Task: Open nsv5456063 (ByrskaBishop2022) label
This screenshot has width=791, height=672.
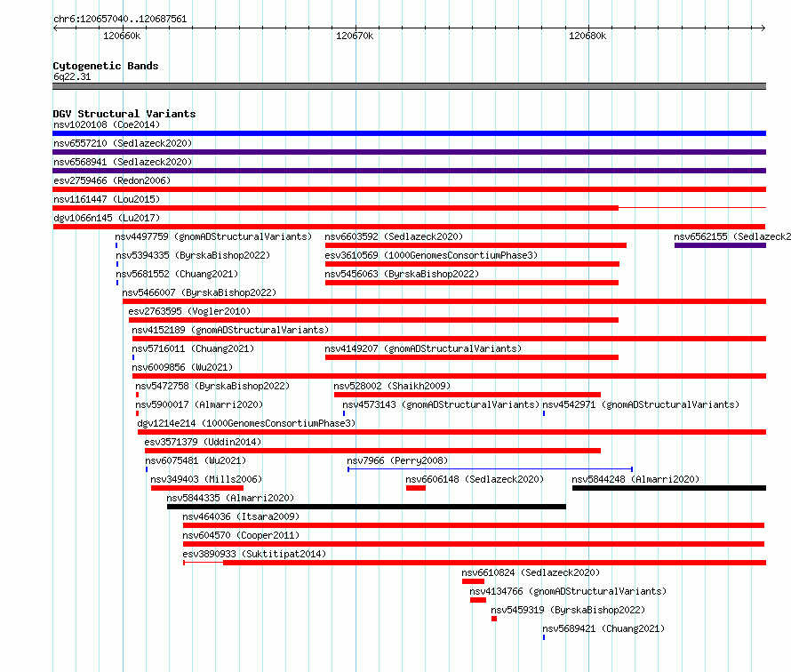Action: click(402, 274)
